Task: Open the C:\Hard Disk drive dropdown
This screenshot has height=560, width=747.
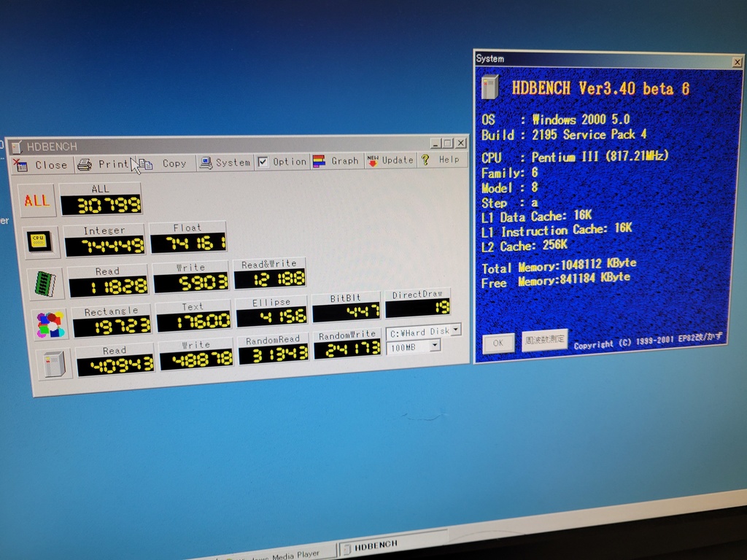Action: 455,330
